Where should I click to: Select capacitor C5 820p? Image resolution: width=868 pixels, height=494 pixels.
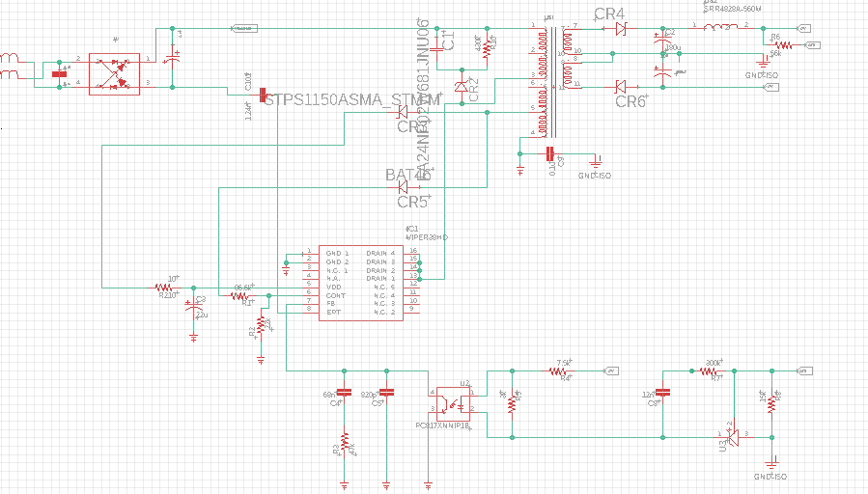(x=386, y=393)
